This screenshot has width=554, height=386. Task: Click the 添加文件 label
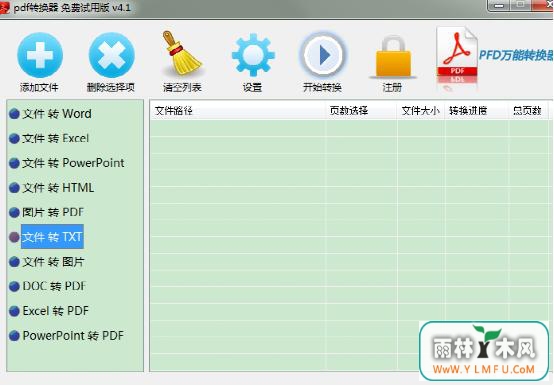[39, 87]
